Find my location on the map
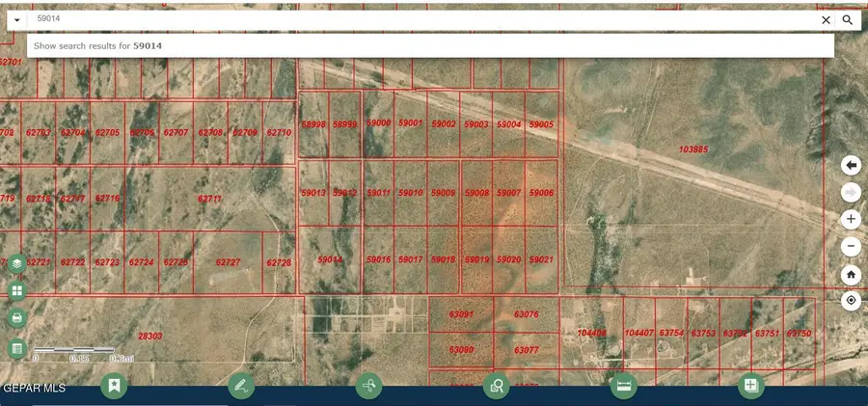 pyautogui.click(x=851, y=301)
